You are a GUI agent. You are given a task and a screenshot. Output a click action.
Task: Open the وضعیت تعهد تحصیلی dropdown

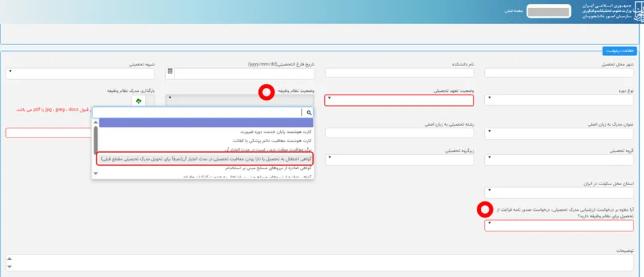click(399, 100)
